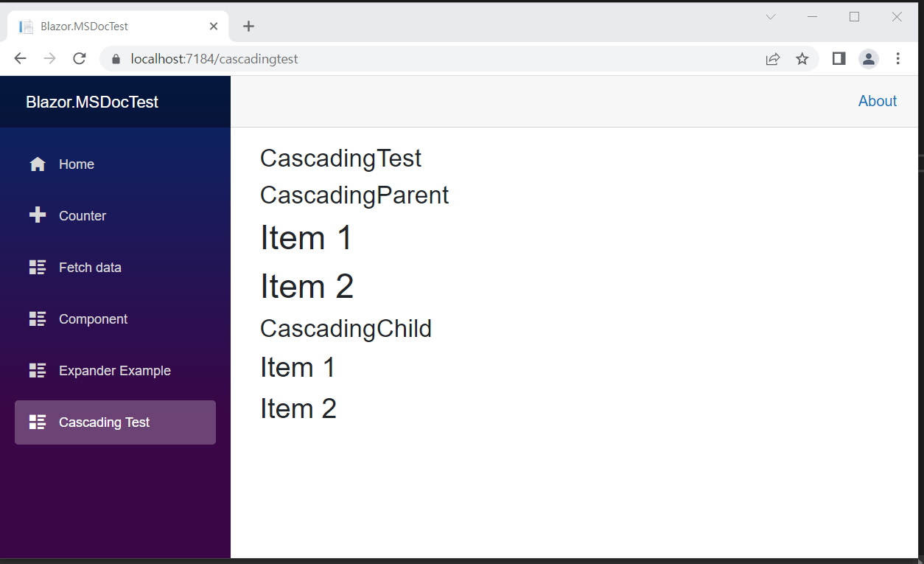924x564 pixels.
Task: Open the About link
Action: (878, 101)
